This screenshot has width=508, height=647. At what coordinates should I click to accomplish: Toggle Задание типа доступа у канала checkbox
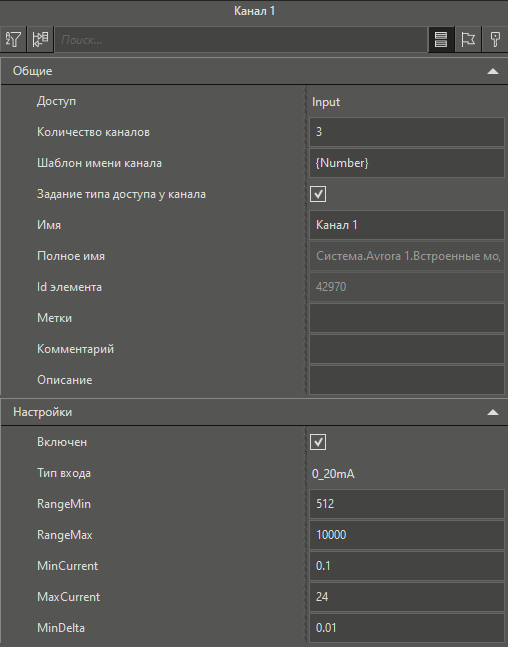pyautogui.click(x=318, y=194)
